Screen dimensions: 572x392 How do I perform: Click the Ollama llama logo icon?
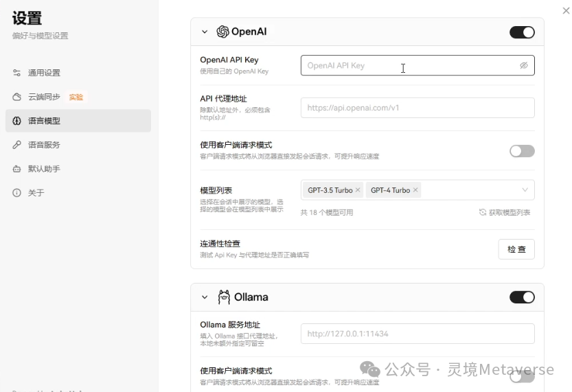[224, 297]
